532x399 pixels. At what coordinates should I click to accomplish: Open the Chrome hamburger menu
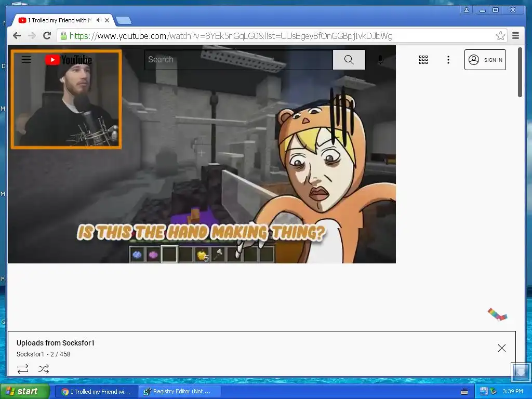tap(516, 36)
